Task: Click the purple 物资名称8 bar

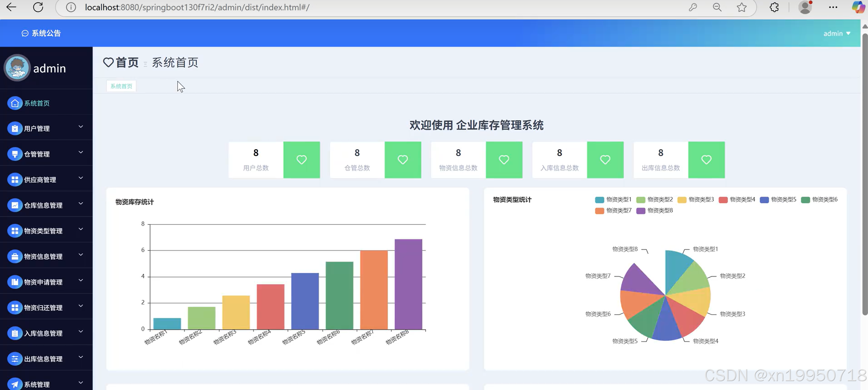Action: tap(408, 284)
